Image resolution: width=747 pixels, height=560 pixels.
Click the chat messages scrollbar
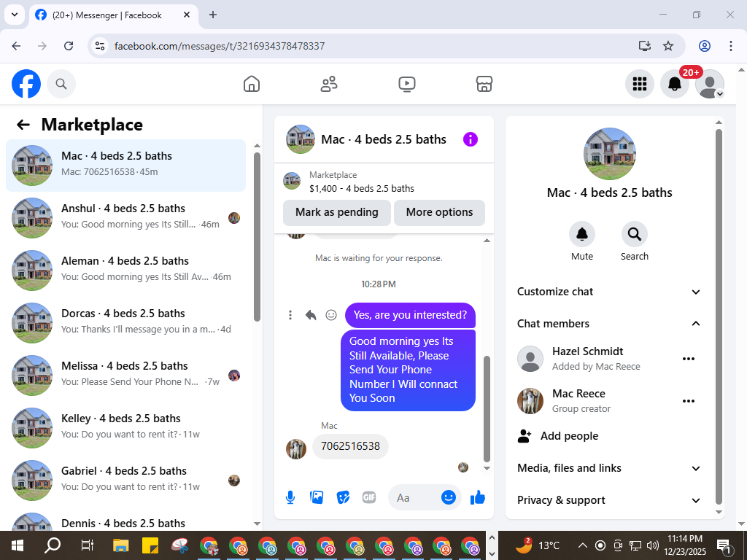pos(487,408)
